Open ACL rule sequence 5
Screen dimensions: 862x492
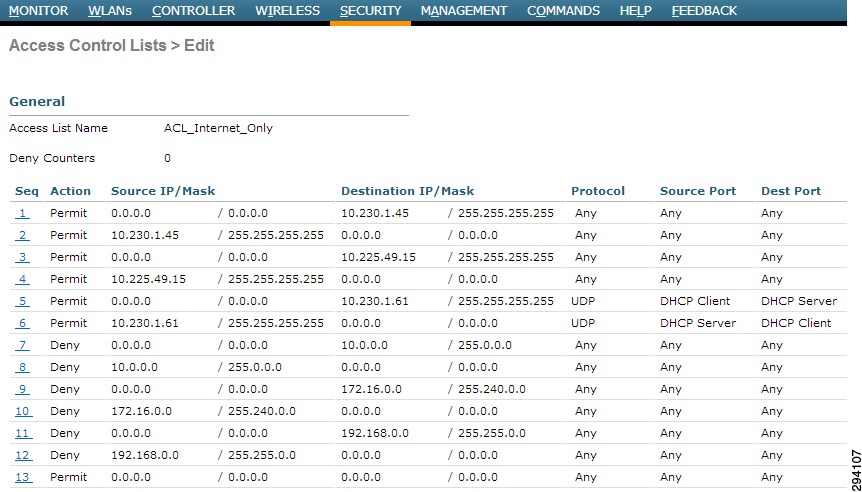pyautogui.click(x=22, y=301)
